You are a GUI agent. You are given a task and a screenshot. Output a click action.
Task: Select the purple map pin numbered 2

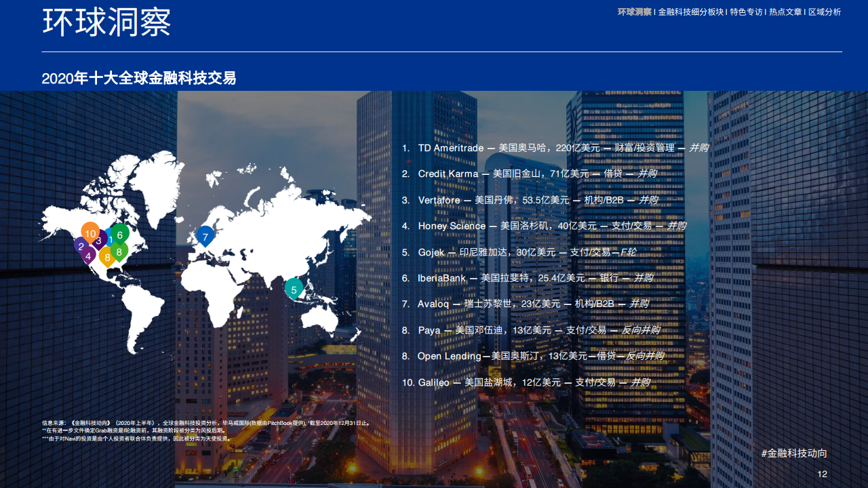click(81, 246)
